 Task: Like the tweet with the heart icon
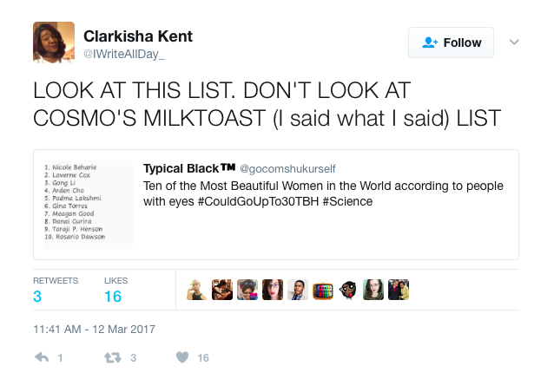pyautogui.click(x=182, y=357)
